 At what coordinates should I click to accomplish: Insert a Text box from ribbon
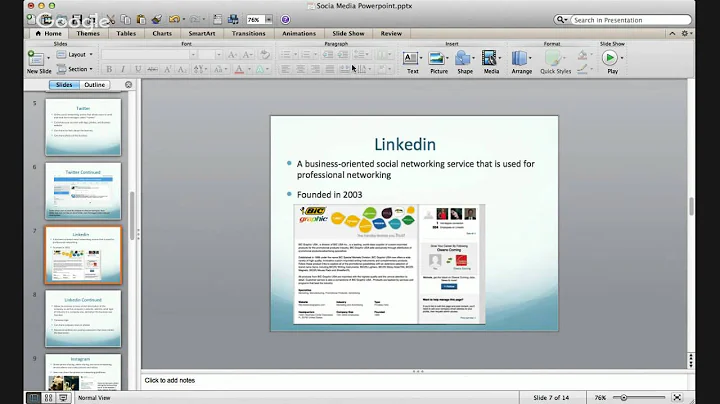coord(410,58)
